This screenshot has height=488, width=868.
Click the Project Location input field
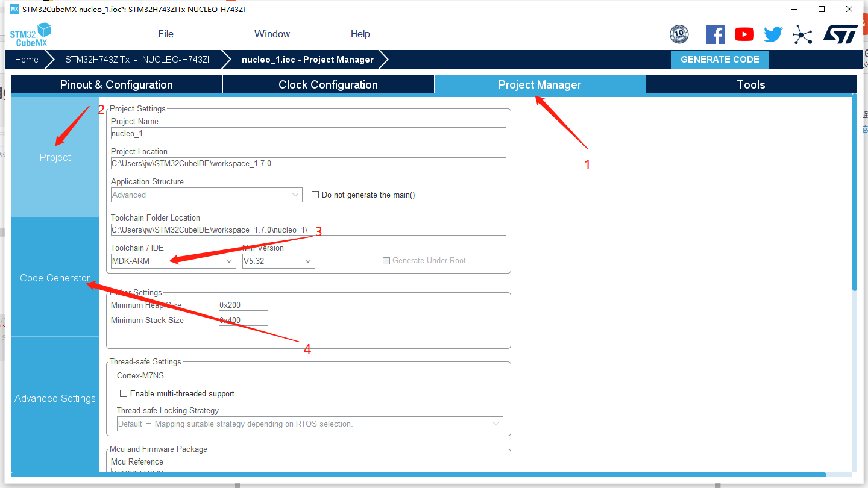[x=309, y=163]
